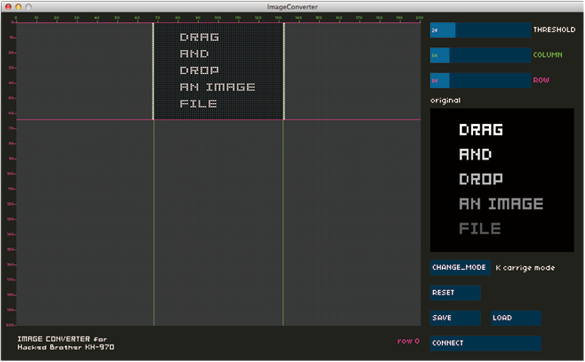
Task: Click the ROW slider bar
Action: (x=481, y=81)
